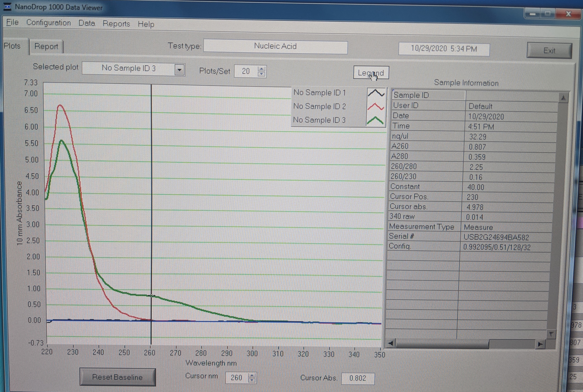
Task: Decrease Plots/Set value with down arrow
Action: pyautogui.click(x=261, y=74)
